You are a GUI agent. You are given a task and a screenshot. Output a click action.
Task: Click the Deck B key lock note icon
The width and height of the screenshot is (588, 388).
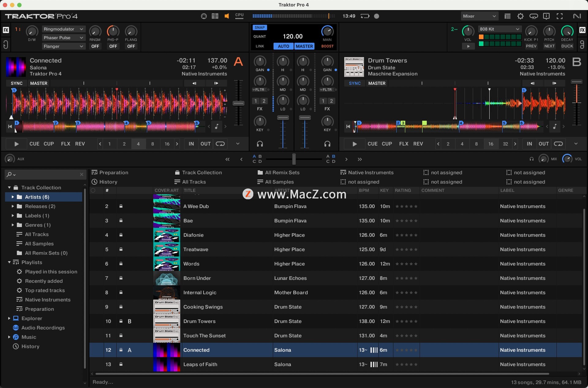pos(555,126)
